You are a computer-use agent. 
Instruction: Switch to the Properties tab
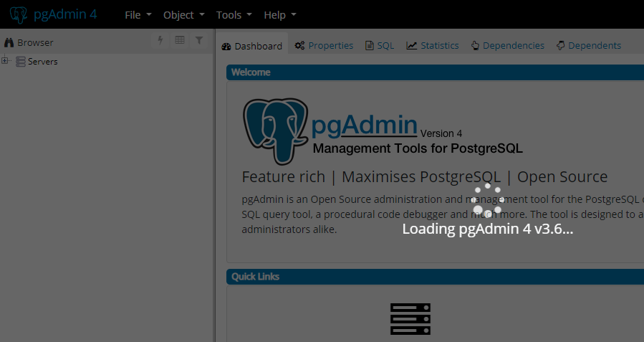(324, 45)
